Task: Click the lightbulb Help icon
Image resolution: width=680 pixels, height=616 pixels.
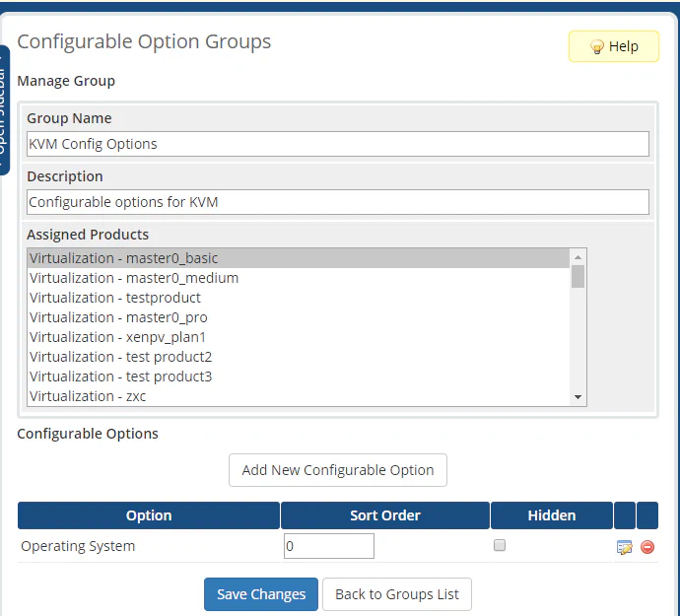Action: [596, 46]
